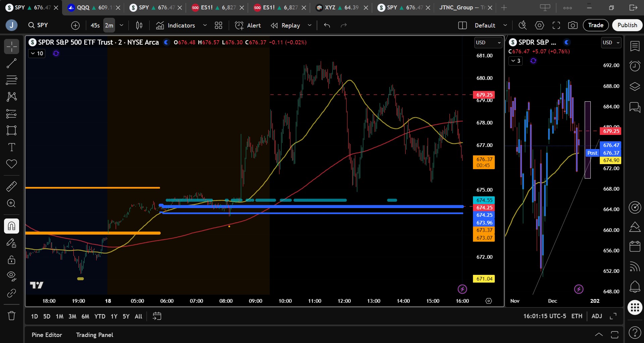Select the geometric shapes tool
The image size is (644, 343).
(x=11, y=131)
